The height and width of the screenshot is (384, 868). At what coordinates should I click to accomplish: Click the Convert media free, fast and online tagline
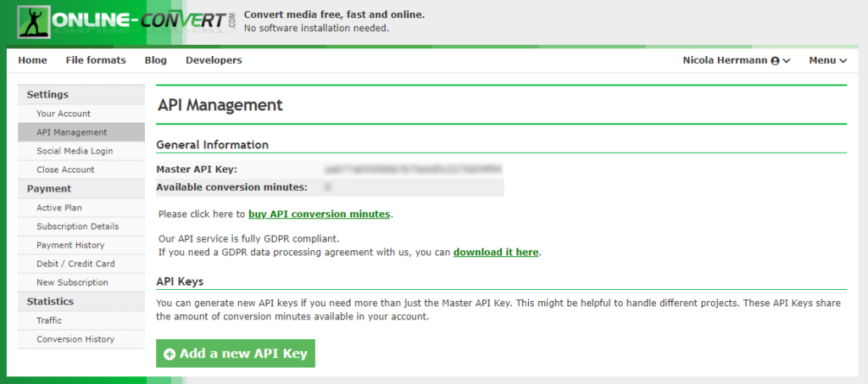pos(334,15)
